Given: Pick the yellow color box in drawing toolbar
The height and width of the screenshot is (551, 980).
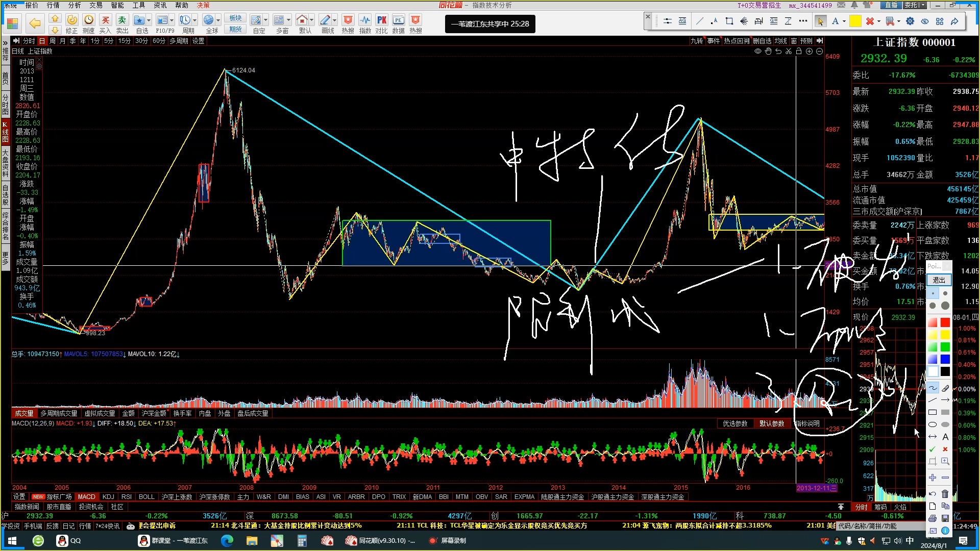Looking at the screenshot, I should [855, 21].
